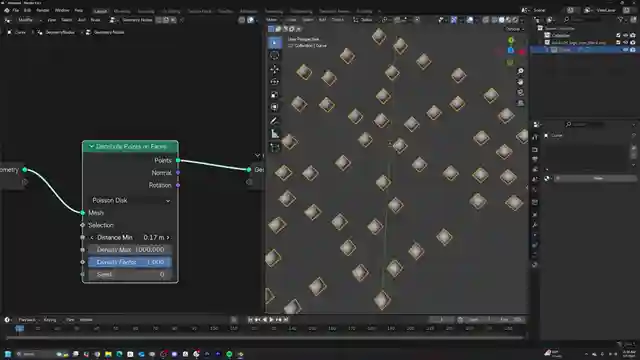Click the Jump to End playback button
This screenshot has width=640, height=360.
[286, 320]
